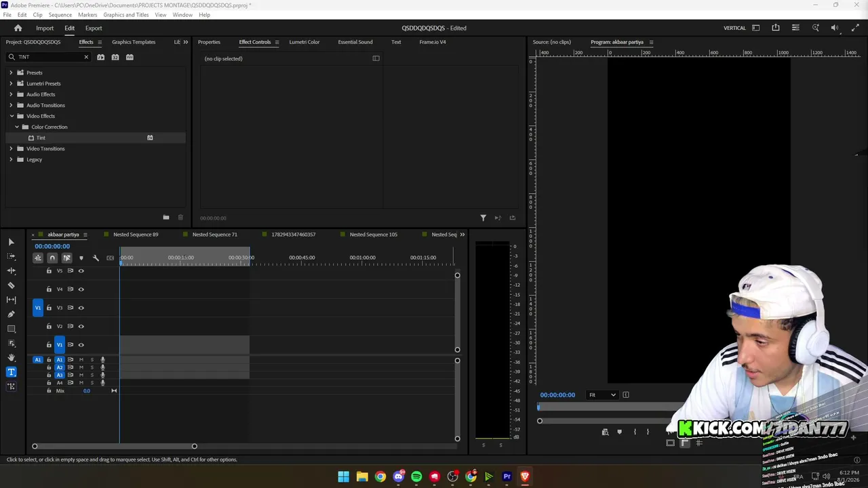This screenshot has width=868, height=488.
Task: Select the Rectangle tool
Action: click(x=11, y=329)
